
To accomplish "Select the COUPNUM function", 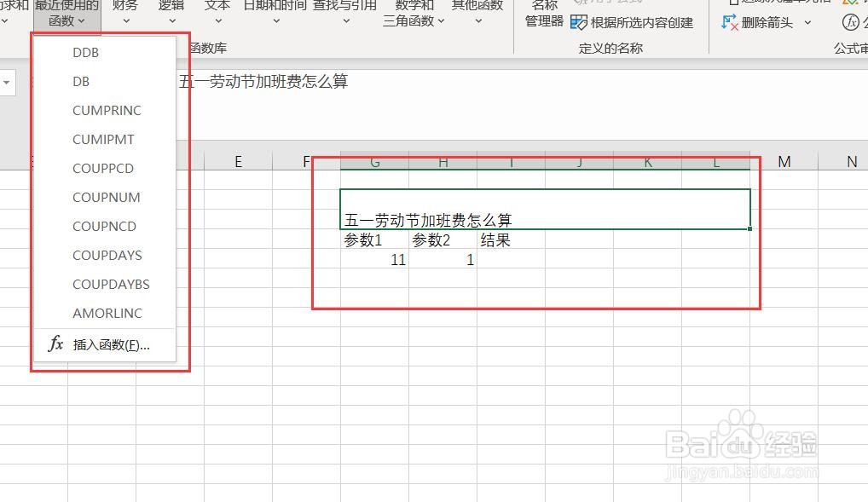I will (x=105, y=197).
